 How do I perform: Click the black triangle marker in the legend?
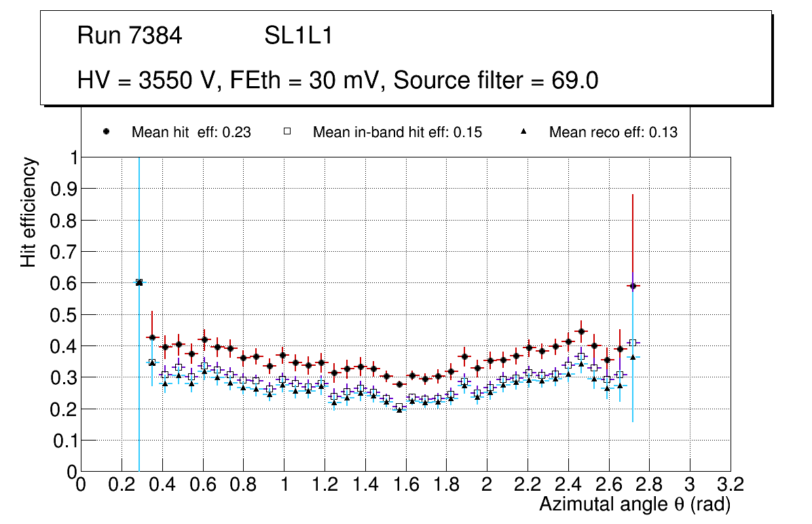coord(524,132)
